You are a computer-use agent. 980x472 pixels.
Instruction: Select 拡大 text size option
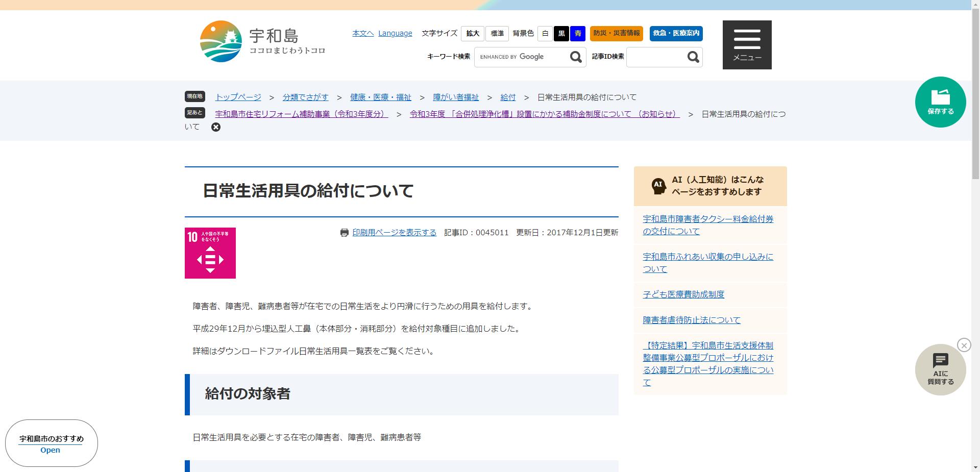[472, 34]
